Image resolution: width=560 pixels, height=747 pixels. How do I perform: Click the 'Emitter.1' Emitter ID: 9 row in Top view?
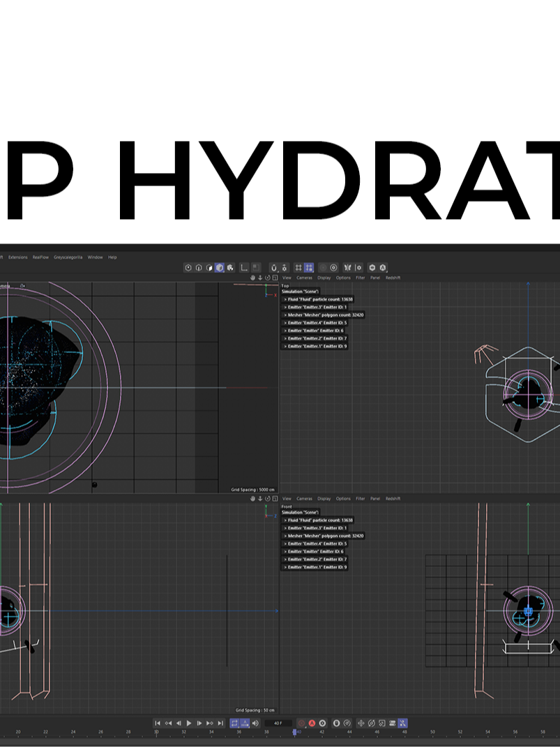click(x=315, y=347)
